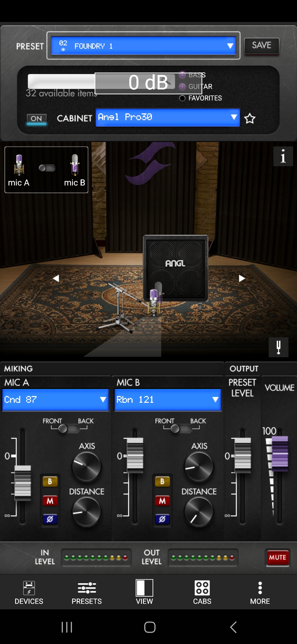Go to previous cabinet with left arrow

(56, 278)
